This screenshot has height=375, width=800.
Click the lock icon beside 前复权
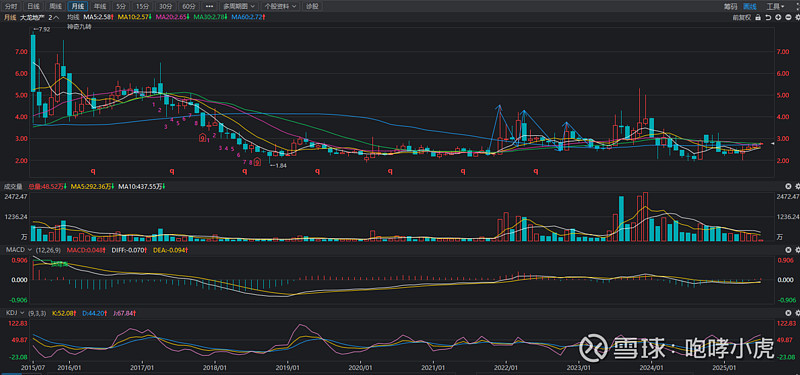click(x=758, y=17)
